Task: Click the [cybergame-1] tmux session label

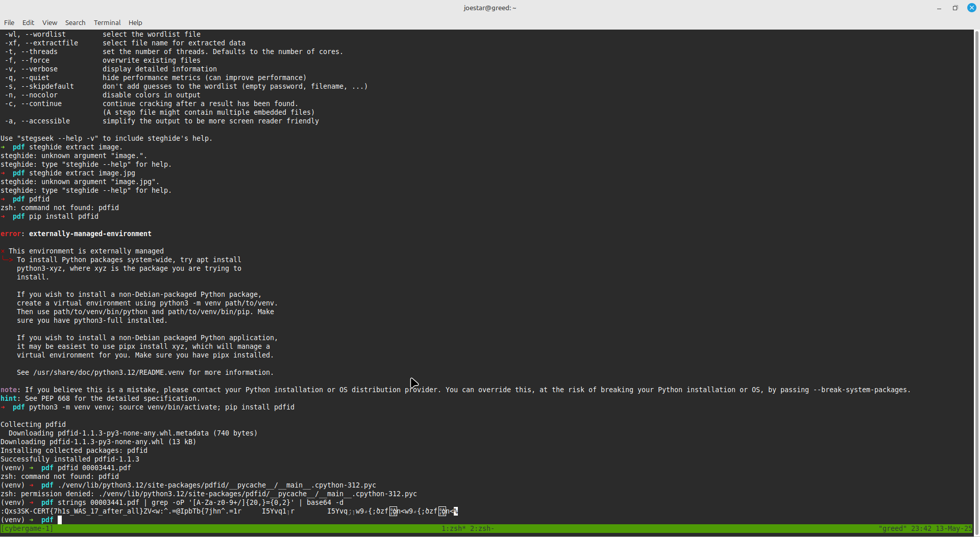Action: [x=28, y=528]
